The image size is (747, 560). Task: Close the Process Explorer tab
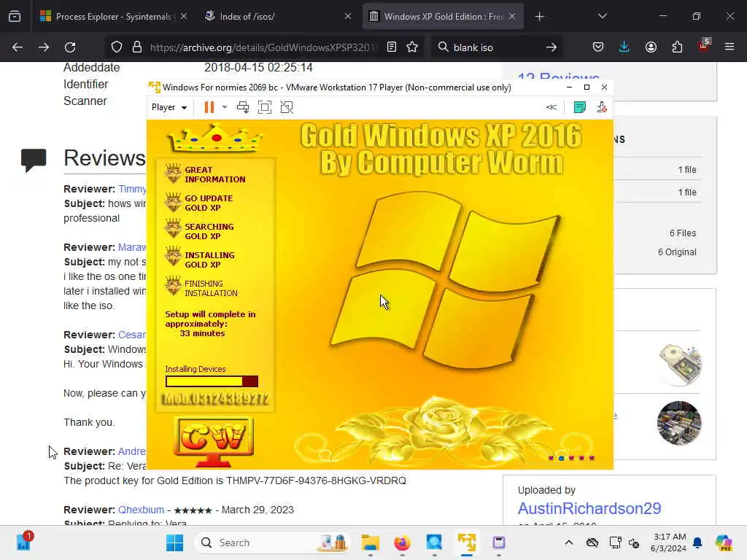pyautogui.click(x=184, y=17)
